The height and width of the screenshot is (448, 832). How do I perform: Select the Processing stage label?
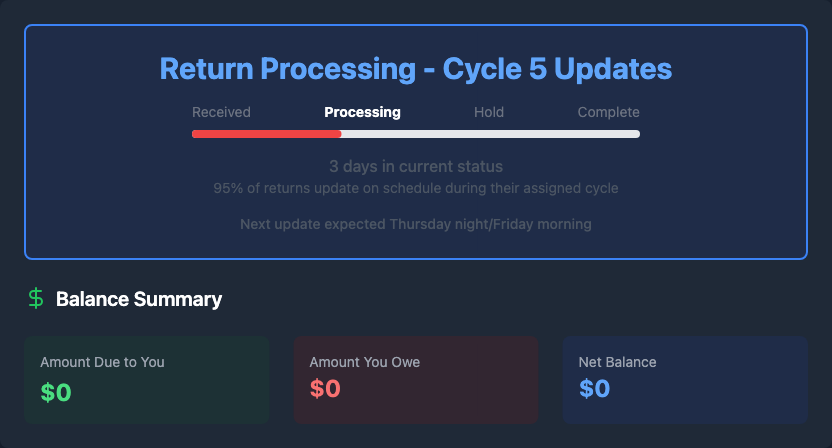[362, 112]
